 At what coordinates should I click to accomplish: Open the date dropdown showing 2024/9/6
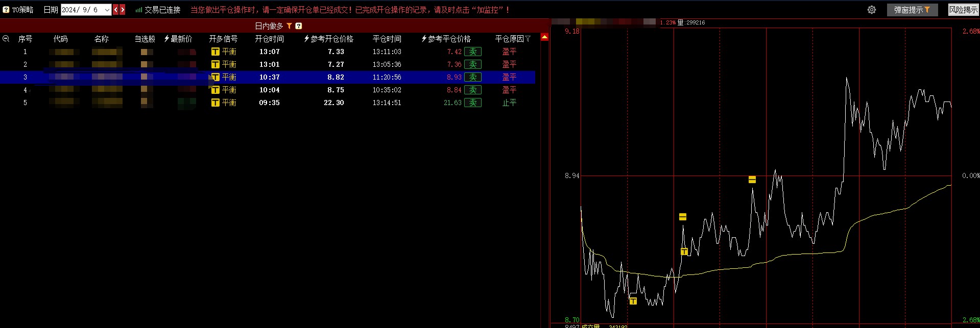pos(107,10)
